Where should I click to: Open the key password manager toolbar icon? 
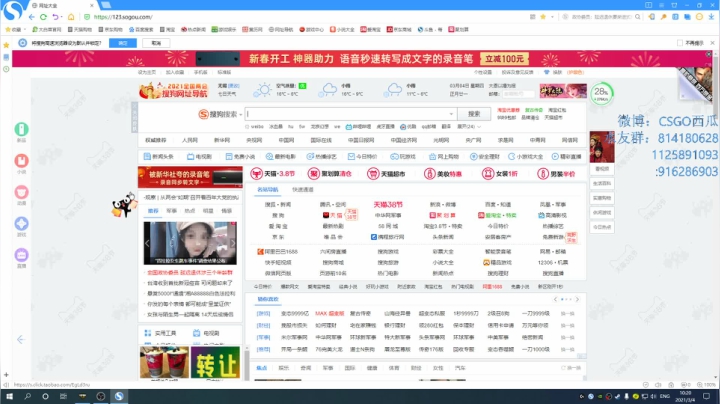click(664, 17)
